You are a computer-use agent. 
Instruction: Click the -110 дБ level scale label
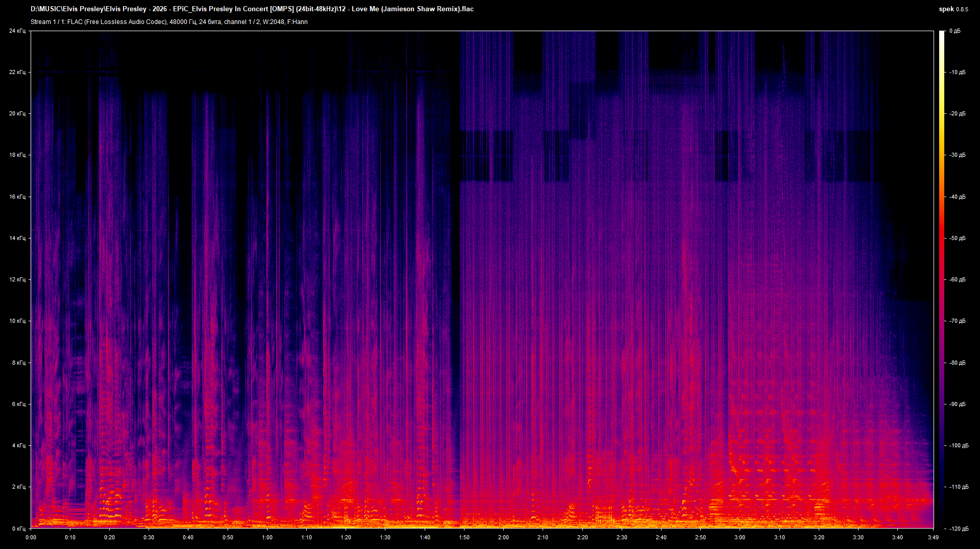[x=959, y=487]
